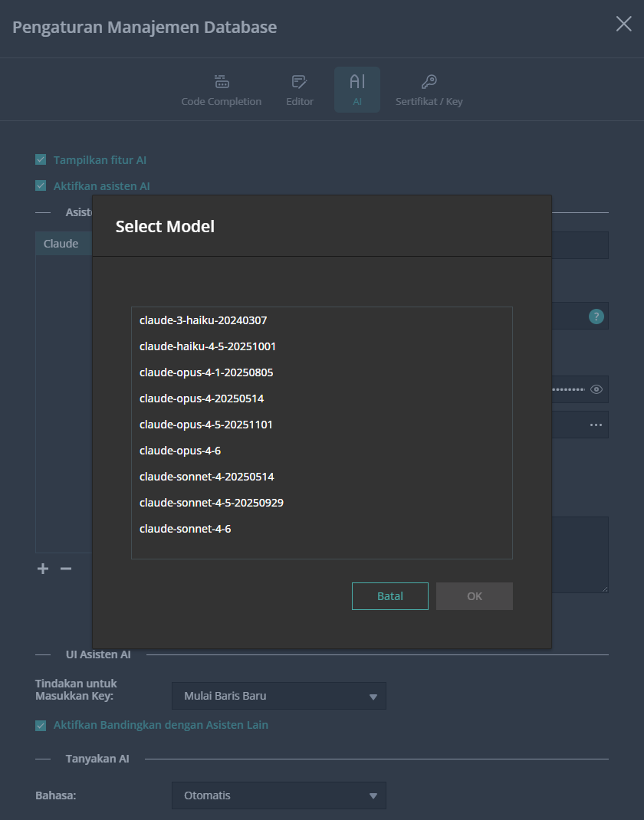
Task: Open the Bahasa Otomatis dropdown
Action: tap(278, 795)
